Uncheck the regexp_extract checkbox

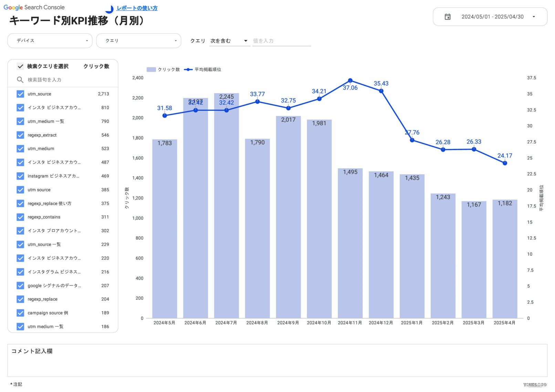tap(20, 135)
